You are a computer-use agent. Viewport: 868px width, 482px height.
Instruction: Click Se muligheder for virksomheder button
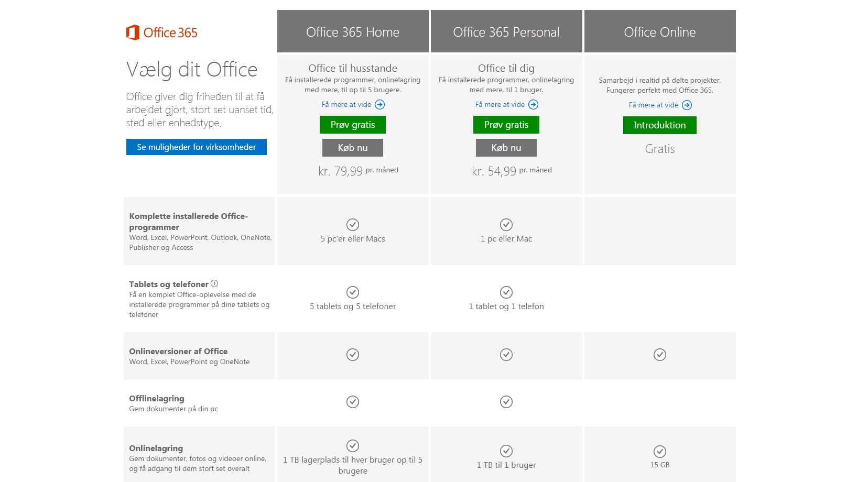tap(197, 147)
